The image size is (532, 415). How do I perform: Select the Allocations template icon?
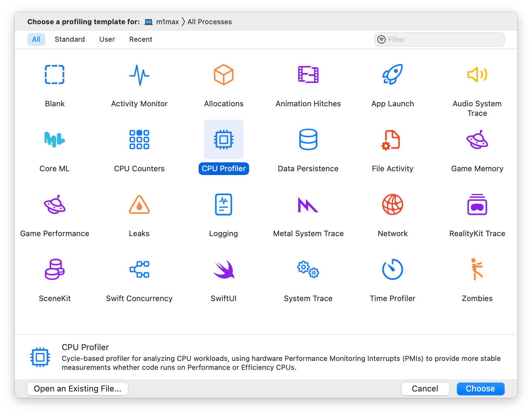click(x=223, y=75)
